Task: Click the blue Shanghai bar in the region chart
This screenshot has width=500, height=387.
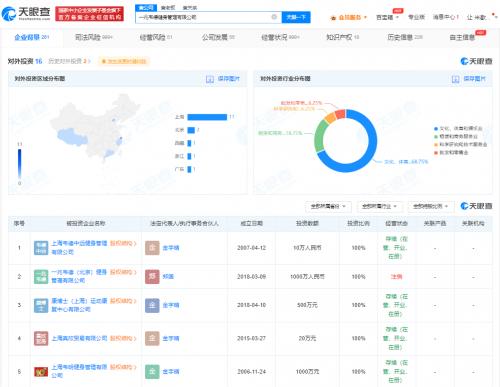Action: pyautogui.click(x=207, y=117)
